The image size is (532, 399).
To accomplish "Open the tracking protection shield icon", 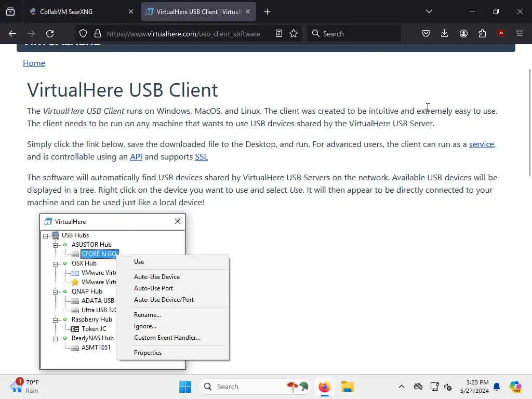I will [x=83, y=34].
